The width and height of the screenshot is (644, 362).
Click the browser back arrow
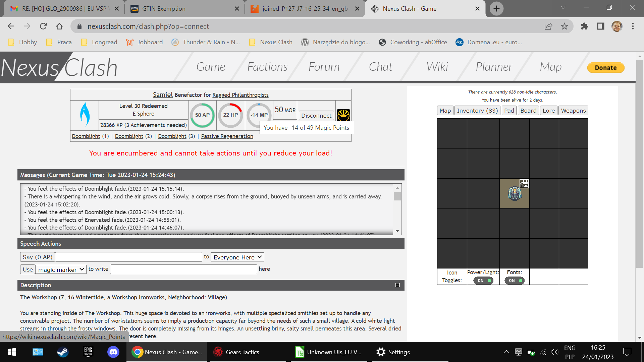tap(11, 26)
